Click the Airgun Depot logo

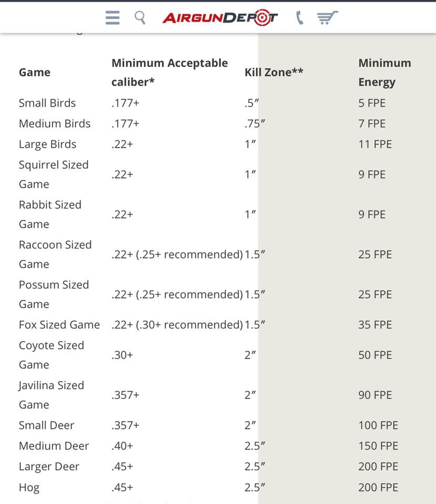tap(220, 18)
